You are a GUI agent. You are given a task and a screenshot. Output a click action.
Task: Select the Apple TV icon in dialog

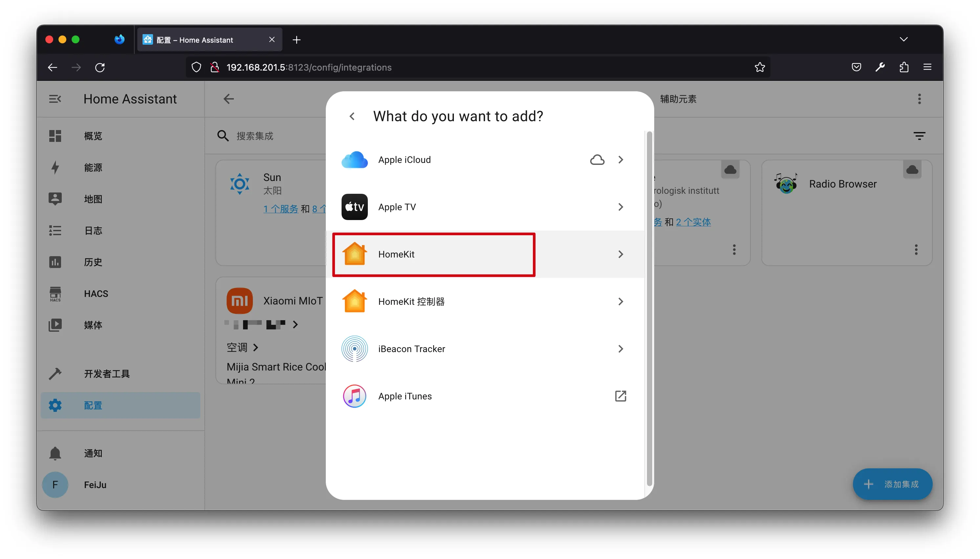pyautogui.click(x=354, y=207)
